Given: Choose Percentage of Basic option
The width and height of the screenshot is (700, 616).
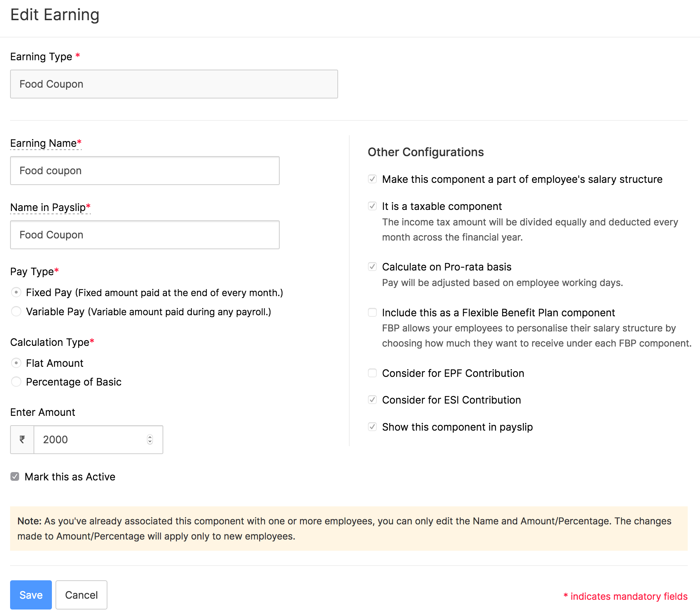Looking at the screenshot, I should pos(16,382).
